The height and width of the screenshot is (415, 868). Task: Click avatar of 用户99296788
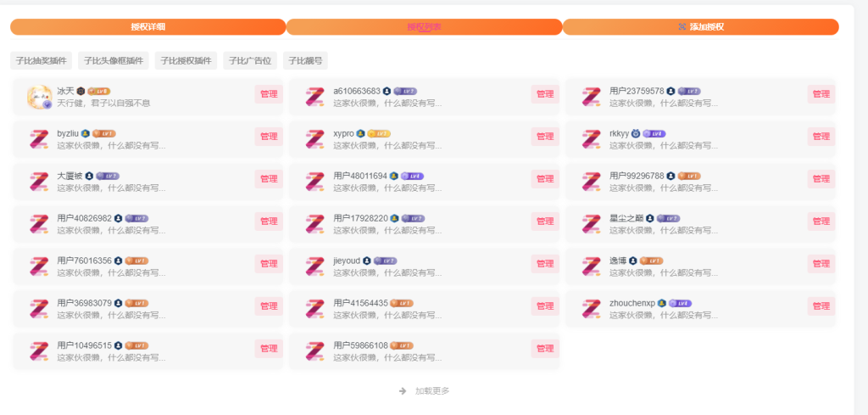(591, 182)
